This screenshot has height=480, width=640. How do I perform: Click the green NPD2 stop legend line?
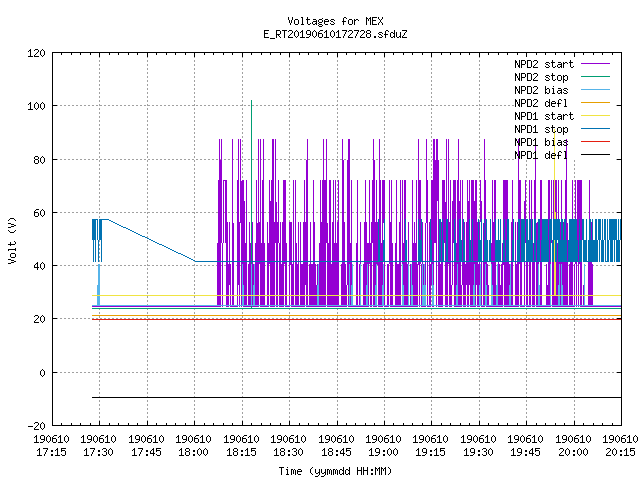595,76
